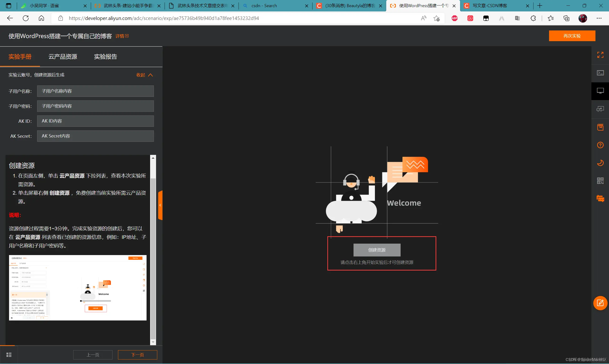609x364 pixels.
Task: Click the manual panel vertical scrollbar down arrow
Action: click(153, 342)
